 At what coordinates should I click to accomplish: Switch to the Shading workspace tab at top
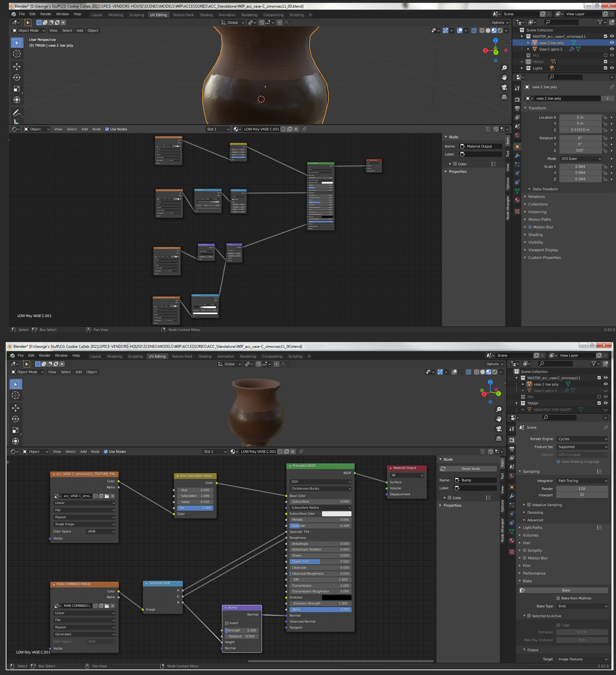coord(206,15)
